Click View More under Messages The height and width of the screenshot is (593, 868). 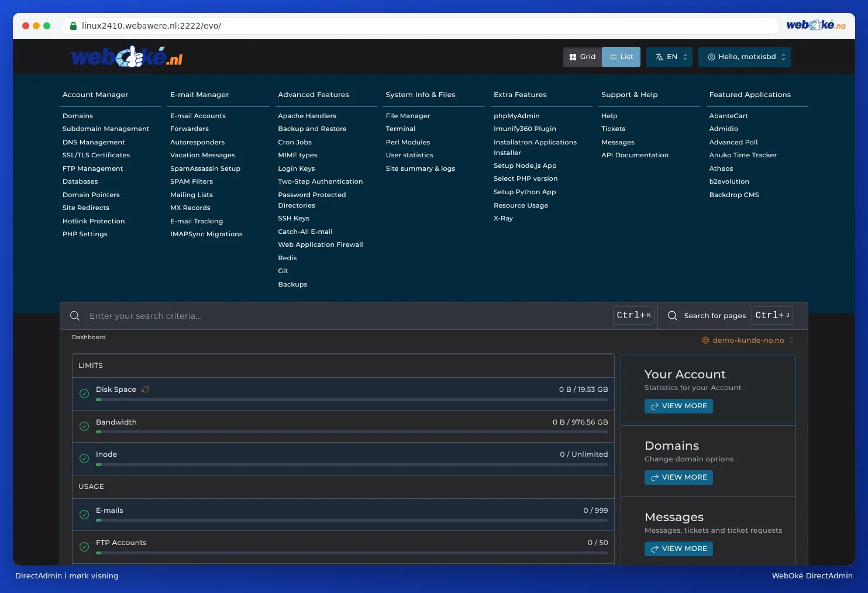click(678, 549)
